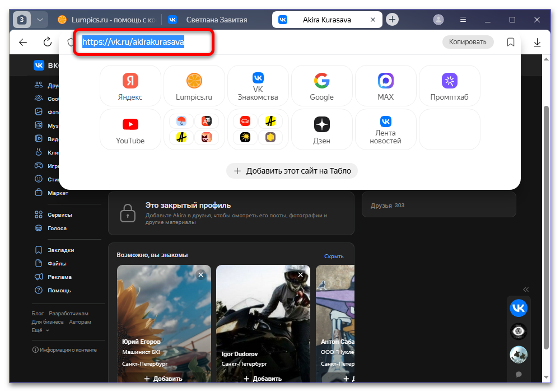Open the Яндекс tile on Tableau
This screenshot has width=560, height=392.
130,86
